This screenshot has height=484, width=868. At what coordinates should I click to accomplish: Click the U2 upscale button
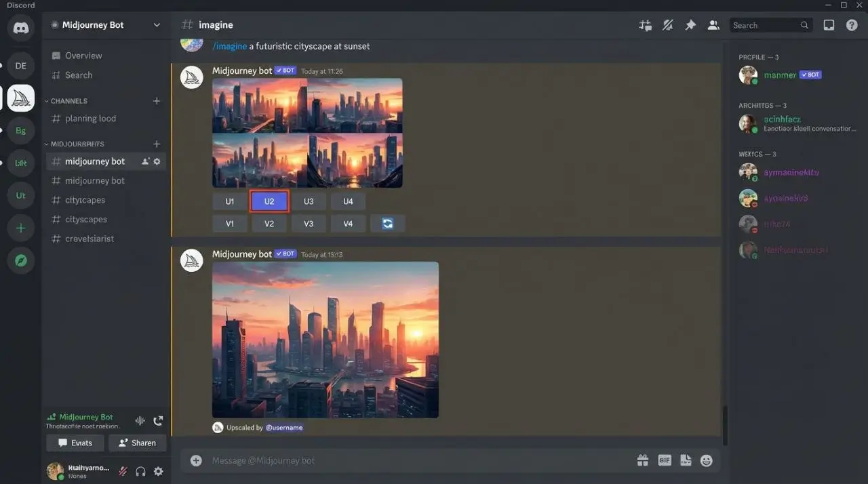point(269,201)
